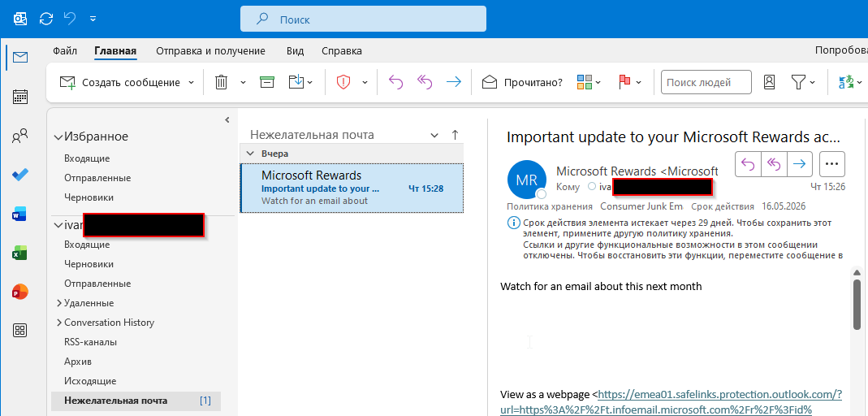Open the To Do checkmark app icon
The height and width of the screenshot is (416, 868).
tap(20, 175)
